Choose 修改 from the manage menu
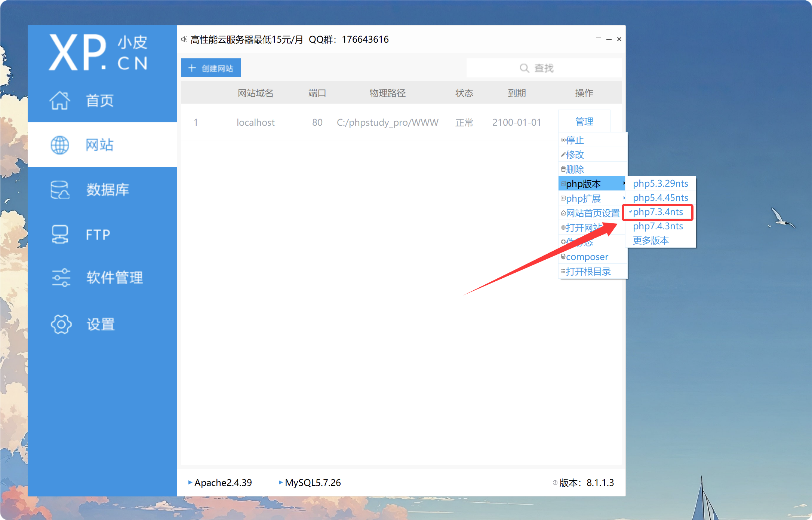Image resolution: width=812 pixels, height=520 pixels. pyautogui.click(x=575, y=155)
